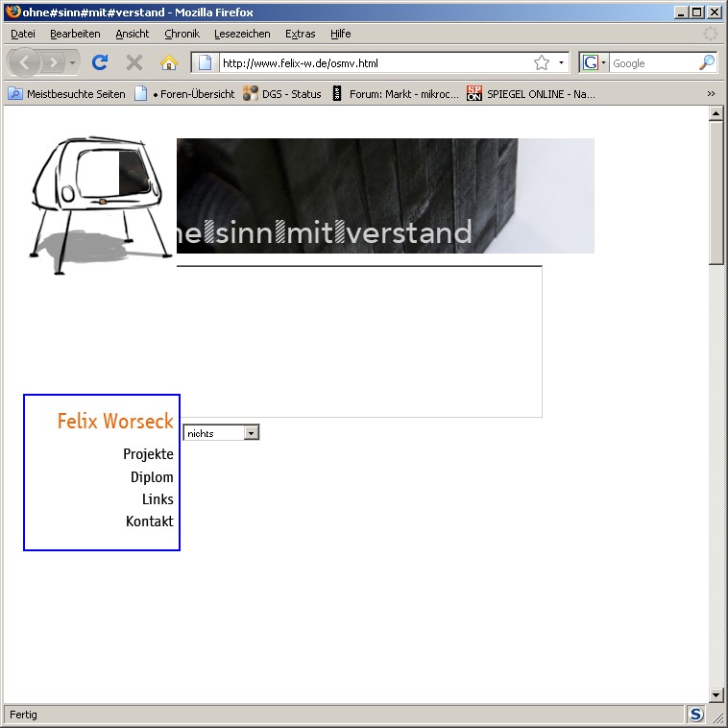Open the Foren-Übersicht bookmark

click(x=184, y=94)
